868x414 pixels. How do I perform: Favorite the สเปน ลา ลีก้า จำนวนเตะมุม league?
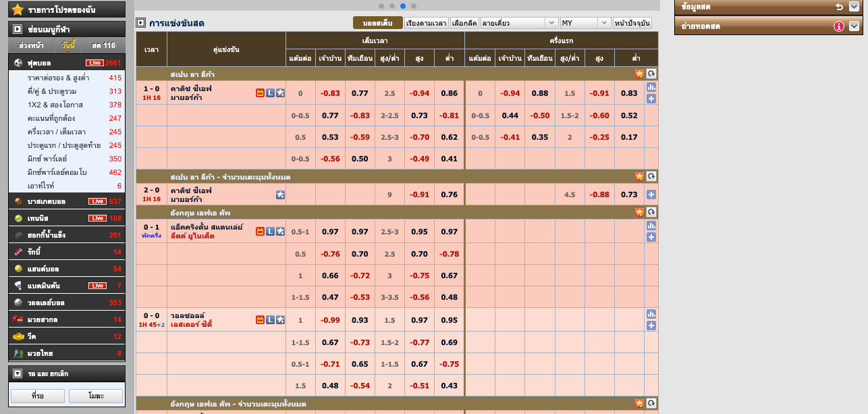click(639, 176)
